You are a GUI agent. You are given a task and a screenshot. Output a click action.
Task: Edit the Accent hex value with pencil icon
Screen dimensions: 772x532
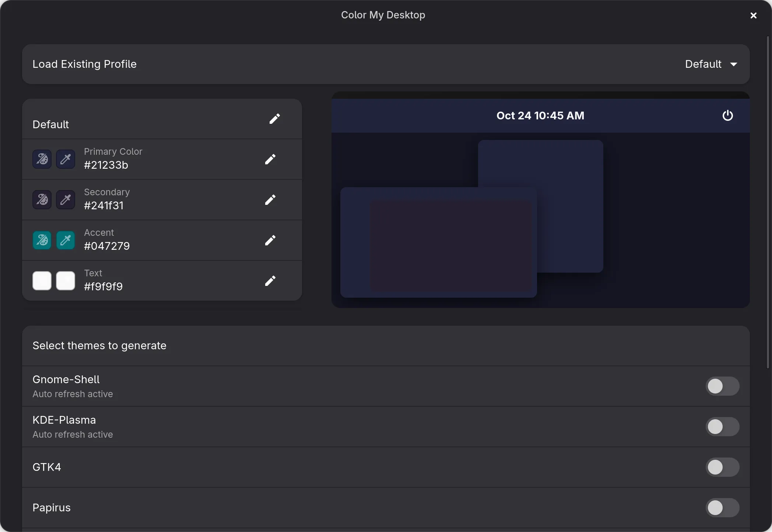pyautogui.click(x=270, y=240)
